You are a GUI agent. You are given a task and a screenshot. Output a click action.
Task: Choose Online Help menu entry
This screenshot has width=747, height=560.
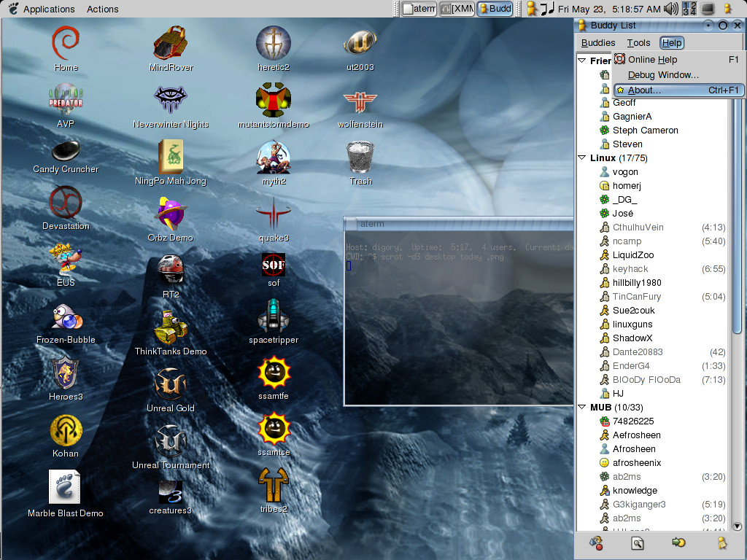coord(678,60)
